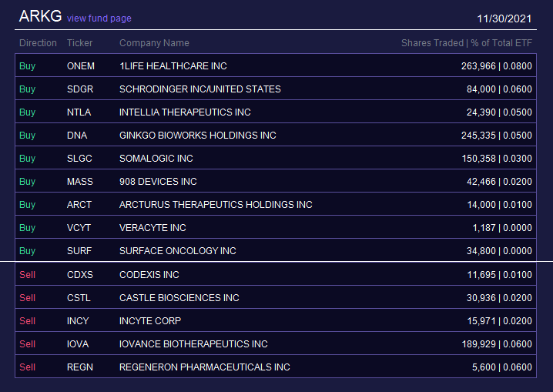Select ticker CDXS
The image size is (553, 392).
80,275
